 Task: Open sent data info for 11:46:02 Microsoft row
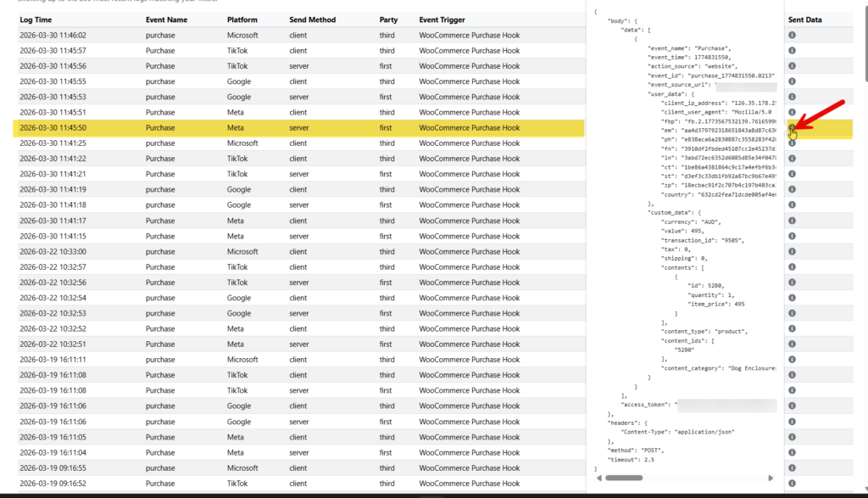pos(792,36)
